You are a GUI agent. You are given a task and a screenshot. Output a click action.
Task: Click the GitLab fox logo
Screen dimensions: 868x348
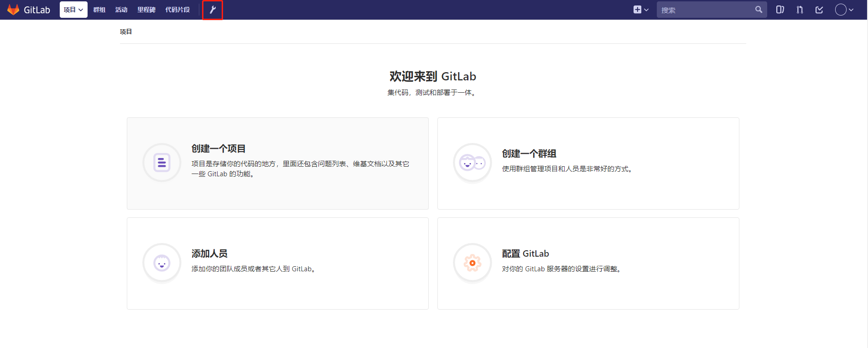[x=13, y=10]
